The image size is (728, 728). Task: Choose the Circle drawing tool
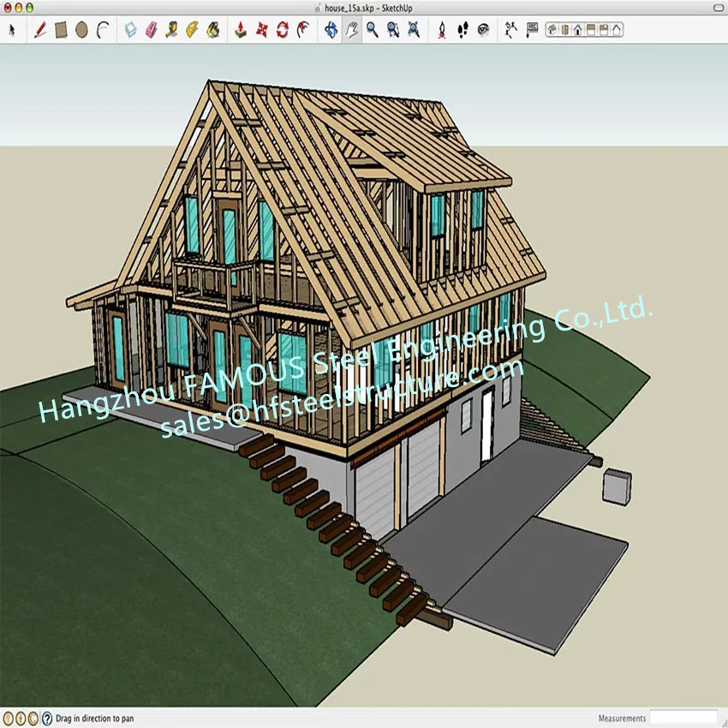[81, 30]
